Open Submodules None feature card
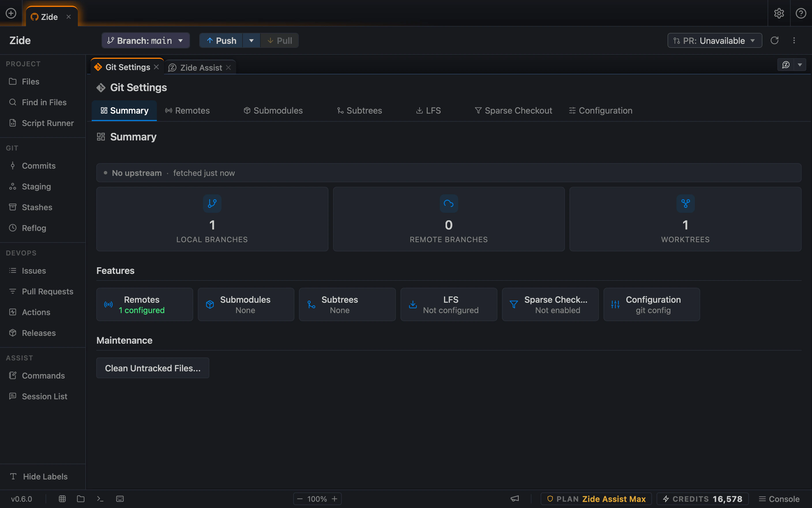Screen dimensions: 812x508 click(246, 304)
